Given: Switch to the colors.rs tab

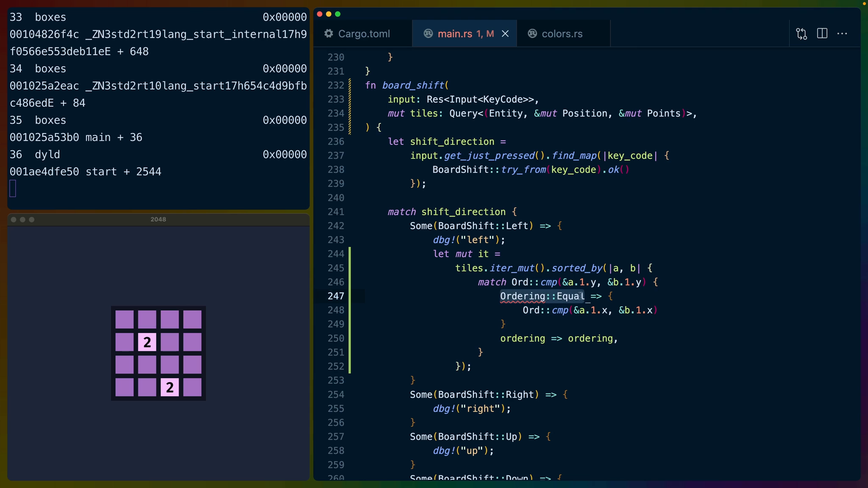Looking at the screenshot, I should click(x=562, y=34).
